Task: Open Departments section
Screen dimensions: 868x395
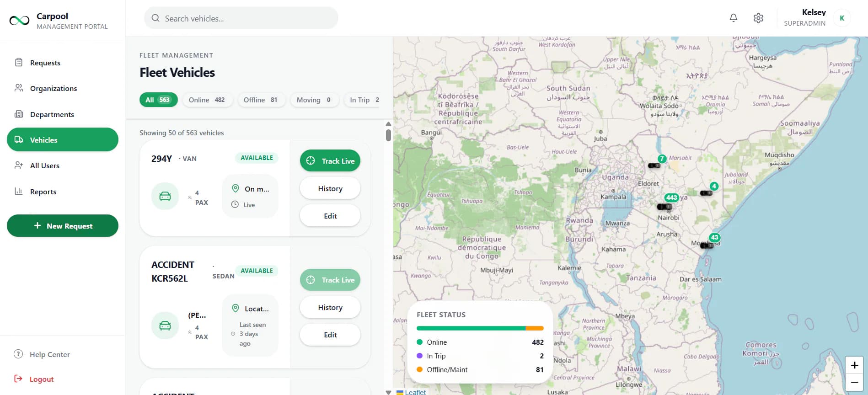Action: click(x=63, y=114)
